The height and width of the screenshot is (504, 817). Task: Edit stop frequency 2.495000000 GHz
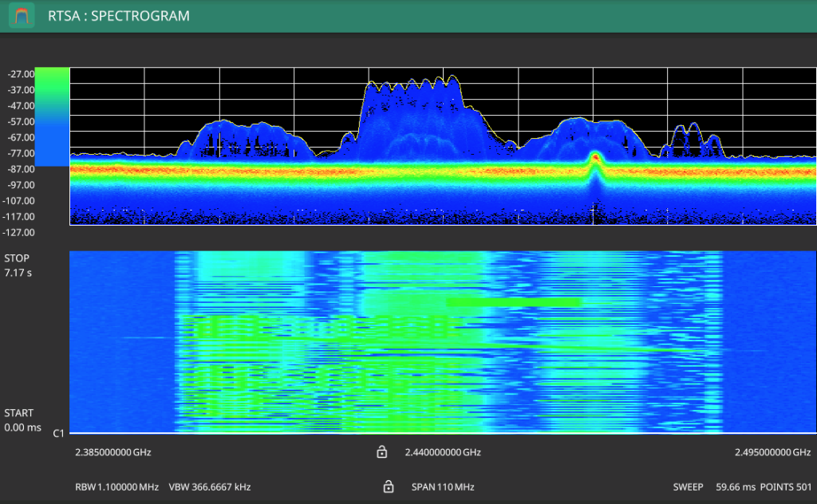772,452
